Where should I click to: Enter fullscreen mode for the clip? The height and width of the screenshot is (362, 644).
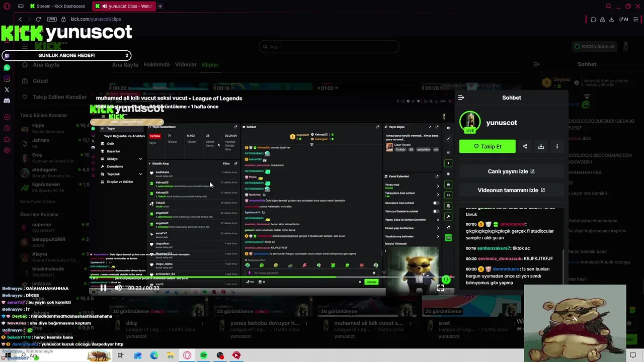(440, 288)
